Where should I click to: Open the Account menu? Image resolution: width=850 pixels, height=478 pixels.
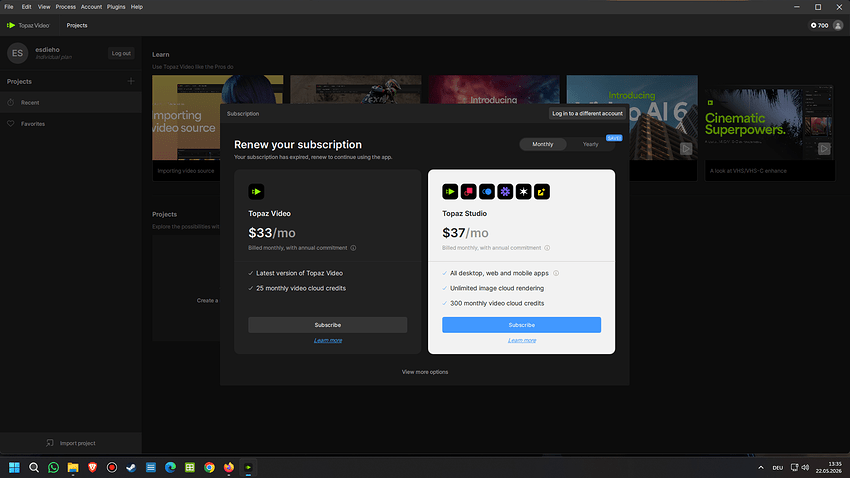91,7
